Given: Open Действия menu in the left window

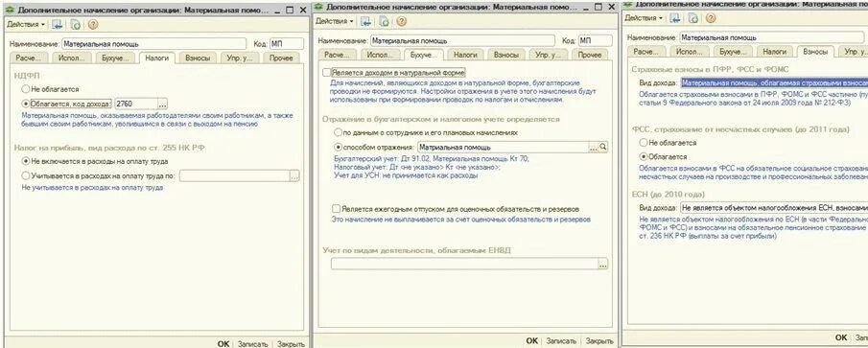Looking at the screenshot, I should pyautogui.click(x=26, y=24).
